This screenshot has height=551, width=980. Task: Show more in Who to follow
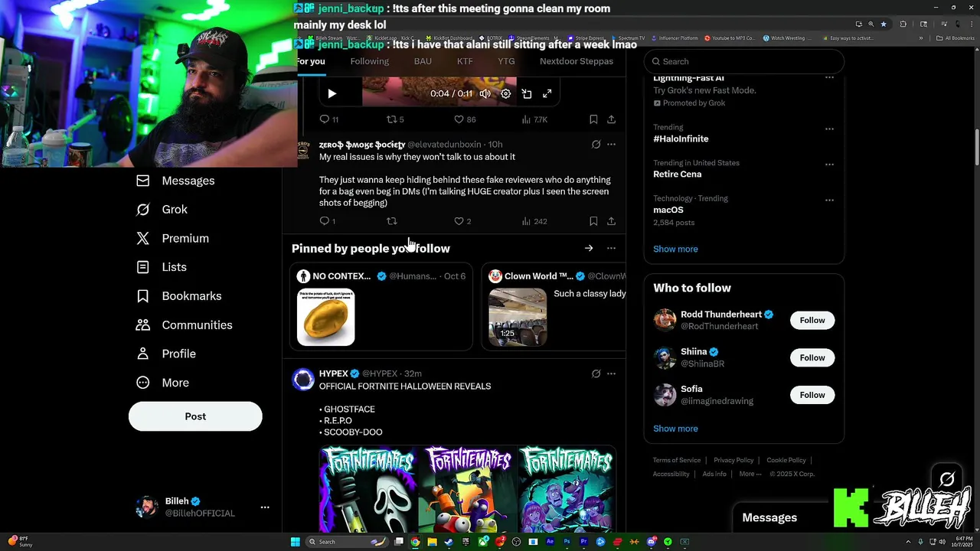click(675, 429)
